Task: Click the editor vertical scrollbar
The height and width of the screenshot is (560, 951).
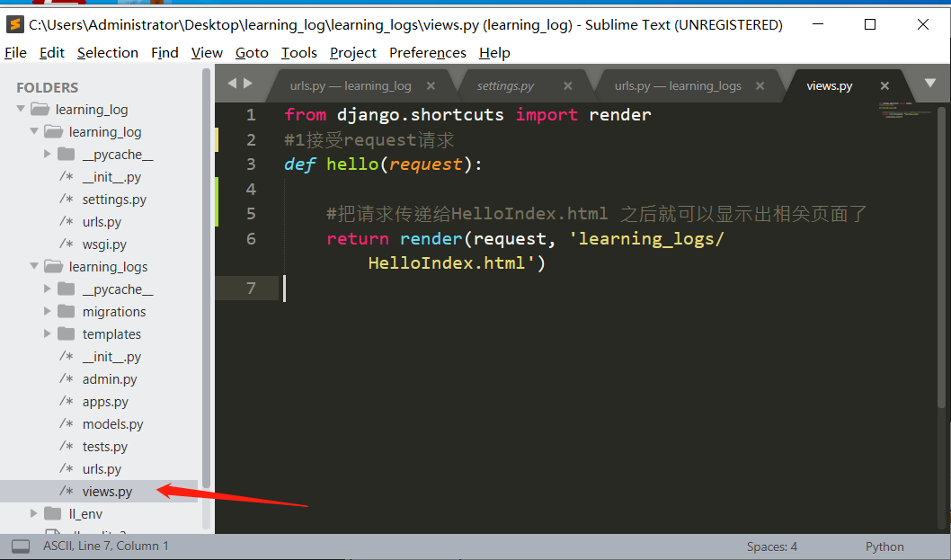Action: click(941, 256)
